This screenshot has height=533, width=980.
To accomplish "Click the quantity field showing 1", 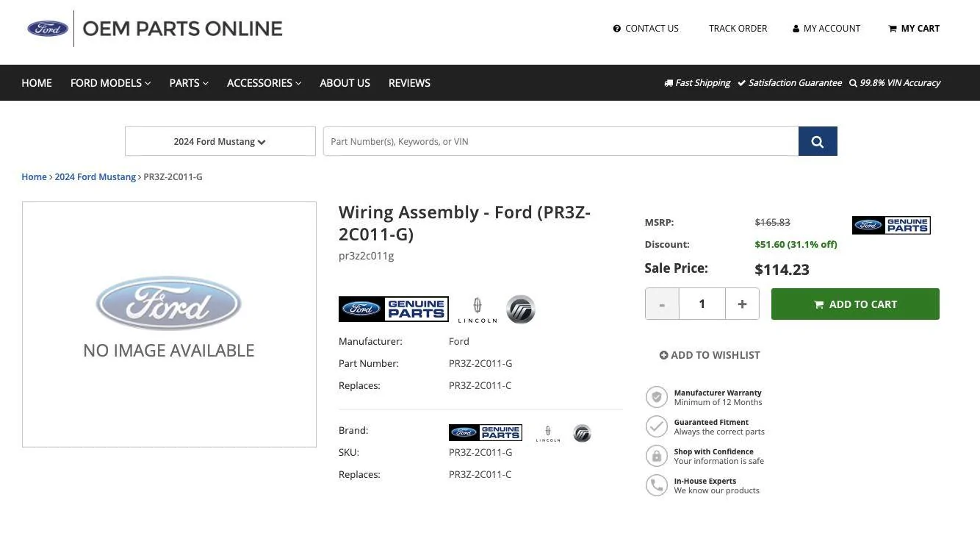I will (x=702, y=304).
